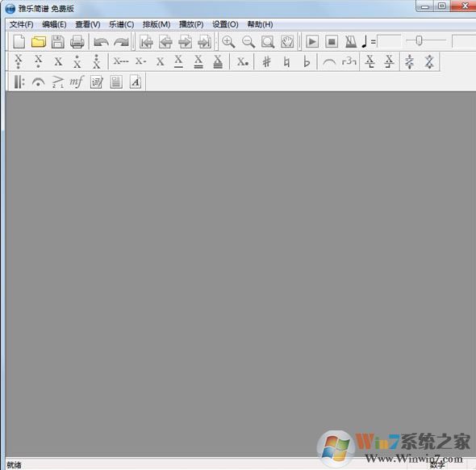Viewport: 476px width, 470px height.
Task: Choose the whole note X--- duration
Action: click(x=121, y=61)
